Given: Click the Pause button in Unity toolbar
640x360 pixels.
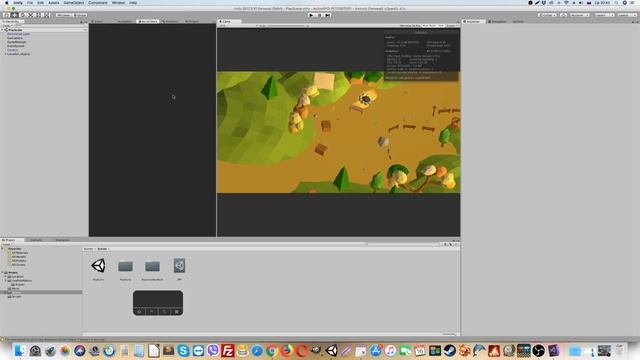Looking at the screenshot, I should (x=320, y=15).
